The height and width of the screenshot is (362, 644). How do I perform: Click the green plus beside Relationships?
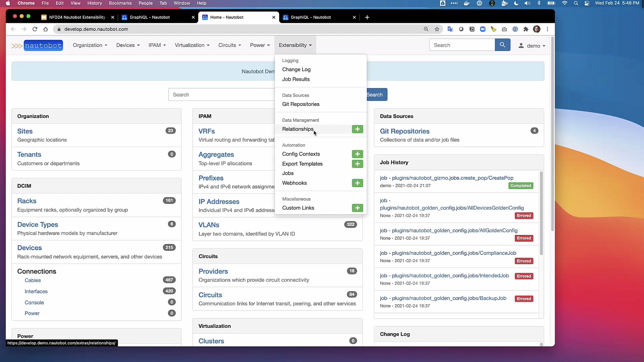coord(357,129)
